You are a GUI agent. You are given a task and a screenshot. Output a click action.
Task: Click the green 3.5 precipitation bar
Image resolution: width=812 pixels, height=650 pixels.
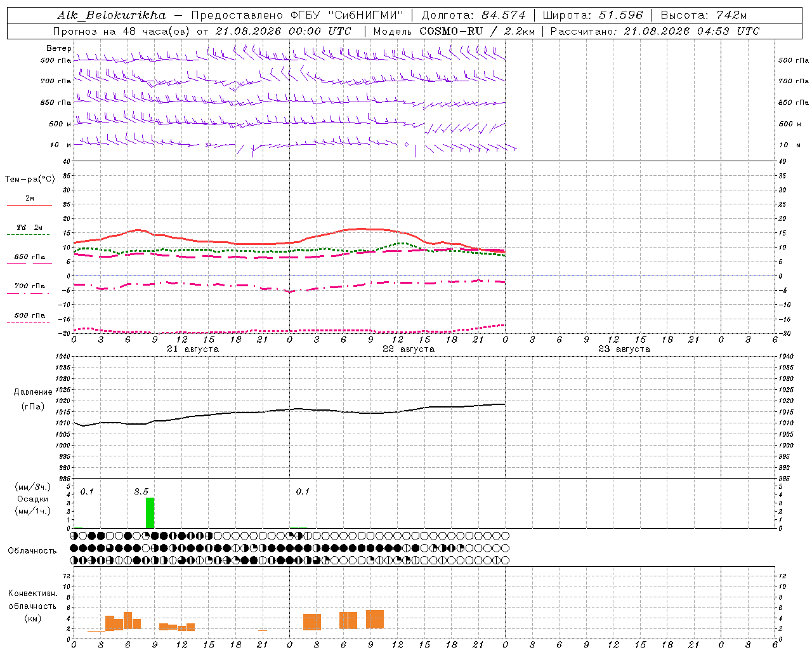pyautogui.click(x=150, y=513)
